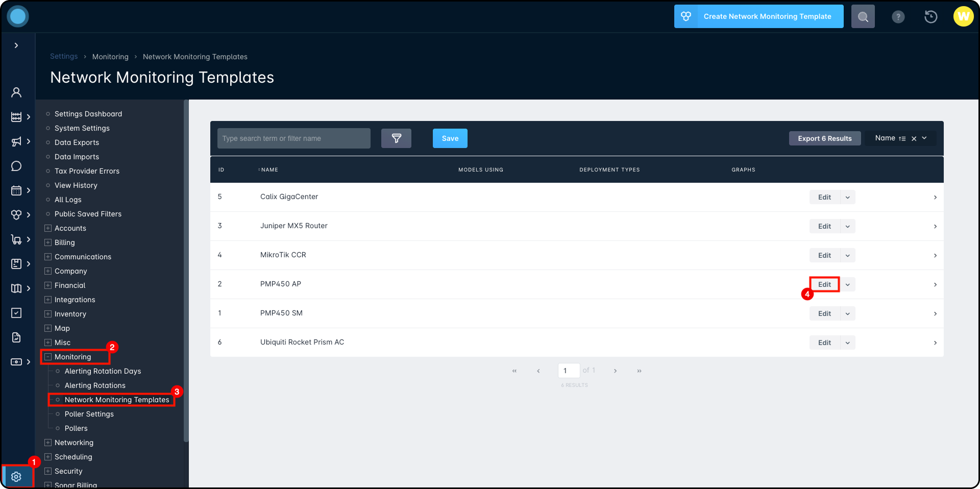Screen dimensions: 980x489
Task: Expand the Networking settings section
Action: (x=48, y=443)
